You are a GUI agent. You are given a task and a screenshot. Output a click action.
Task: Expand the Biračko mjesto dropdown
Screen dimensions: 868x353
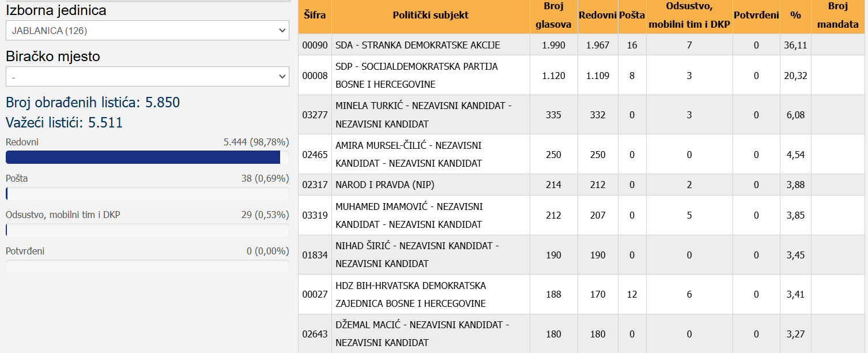147,76
